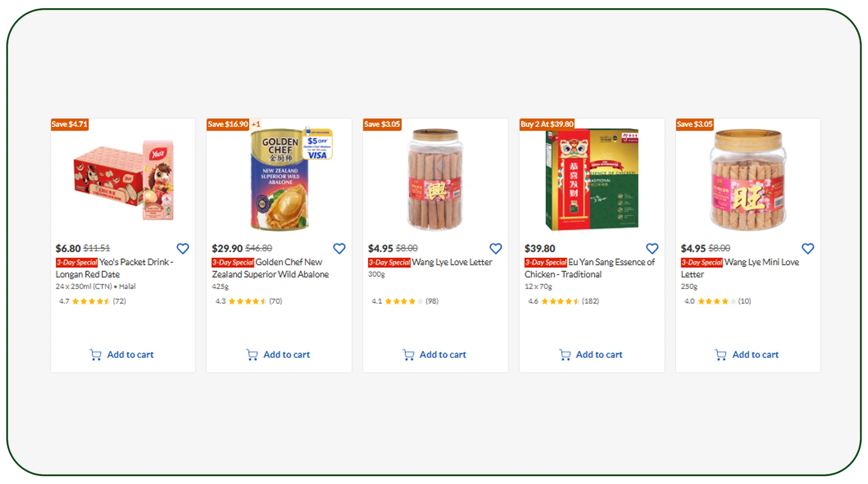Click the cart icon under Eu Yan Sang Essence
The image size is (868, 484).
pos(564,355)
